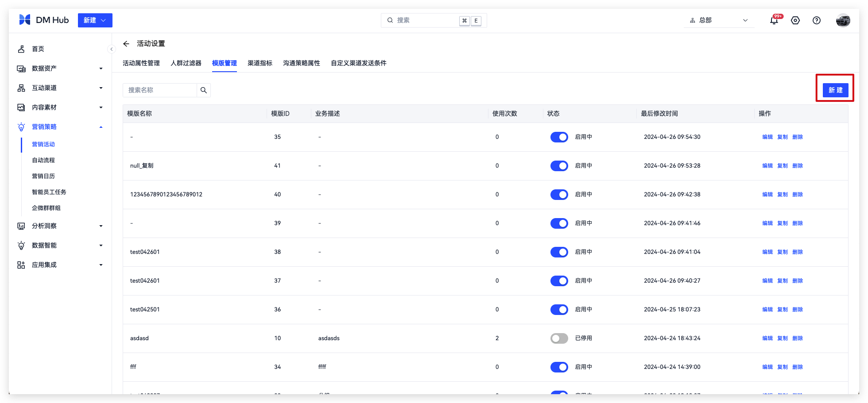868x403 pixels.
Task: Click the 首页 sidebar label
Action: point(38,49)
